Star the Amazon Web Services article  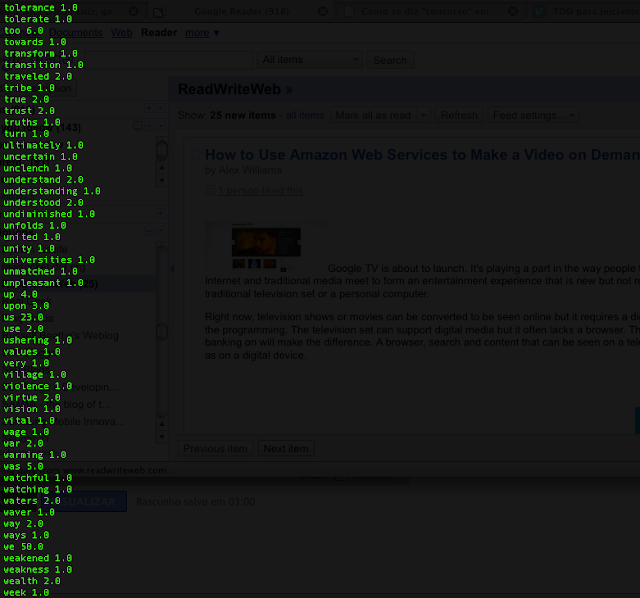[x=196, y=154]
